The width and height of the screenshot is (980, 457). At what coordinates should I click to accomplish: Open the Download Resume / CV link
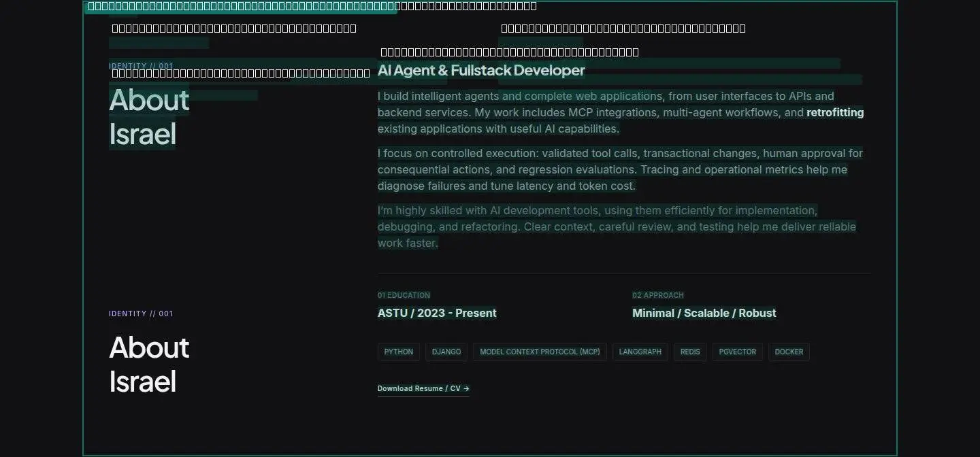click(423, 389)
